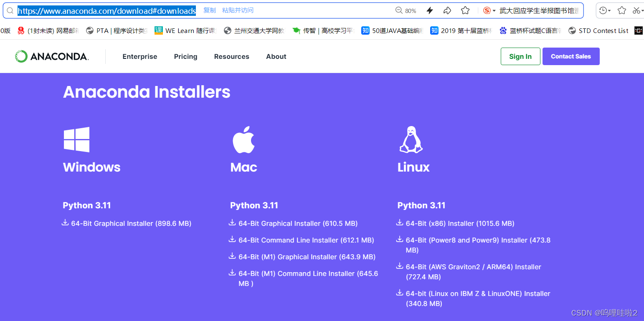This screenshot has width=644, height=321.
Task: Click the Python 3.11 label under Mac
Action: [x=254, y=205]
